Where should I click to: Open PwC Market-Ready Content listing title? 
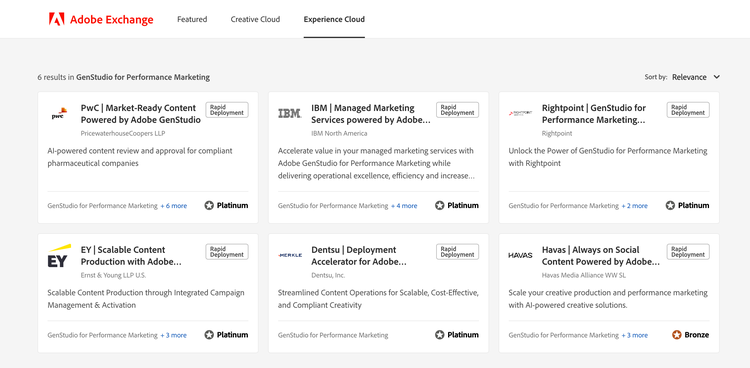click(x=141, y=114)
